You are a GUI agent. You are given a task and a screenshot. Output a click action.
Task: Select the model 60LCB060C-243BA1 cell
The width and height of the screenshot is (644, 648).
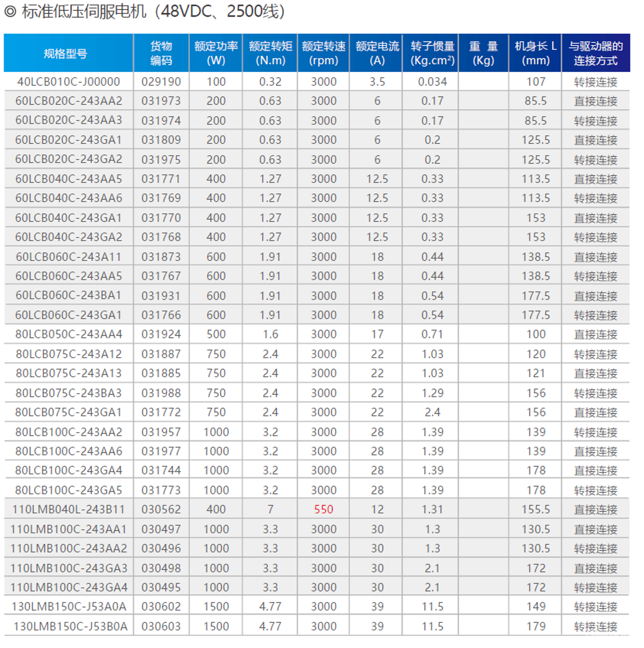tap(68, 295)
